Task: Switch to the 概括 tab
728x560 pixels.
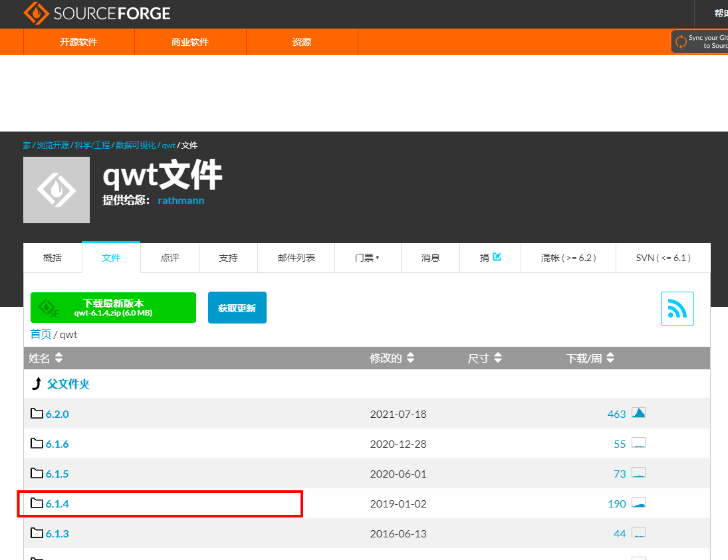Action: click(53, 257)
